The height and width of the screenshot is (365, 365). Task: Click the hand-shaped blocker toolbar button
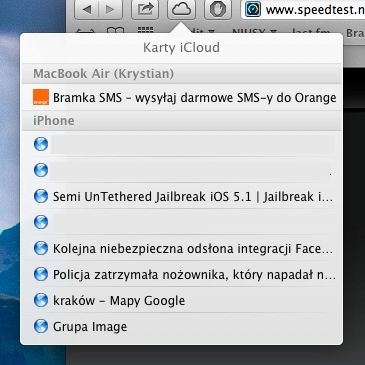(x=218, y=9)
